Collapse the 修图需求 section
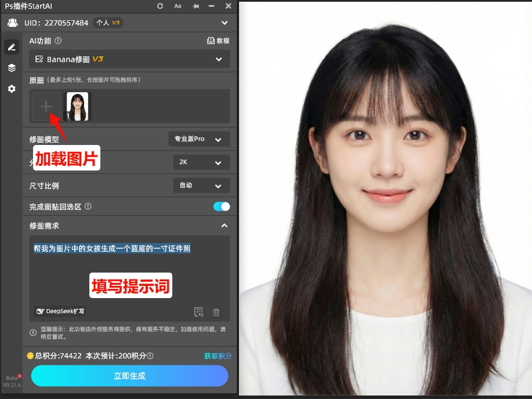This screenshot has width=532, height=399. pos(225,226)
